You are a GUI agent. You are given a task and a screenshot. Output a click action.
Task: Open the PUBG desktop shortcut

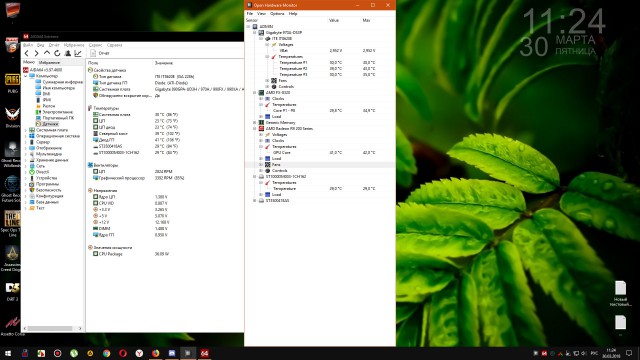click(x=12, y=82)
